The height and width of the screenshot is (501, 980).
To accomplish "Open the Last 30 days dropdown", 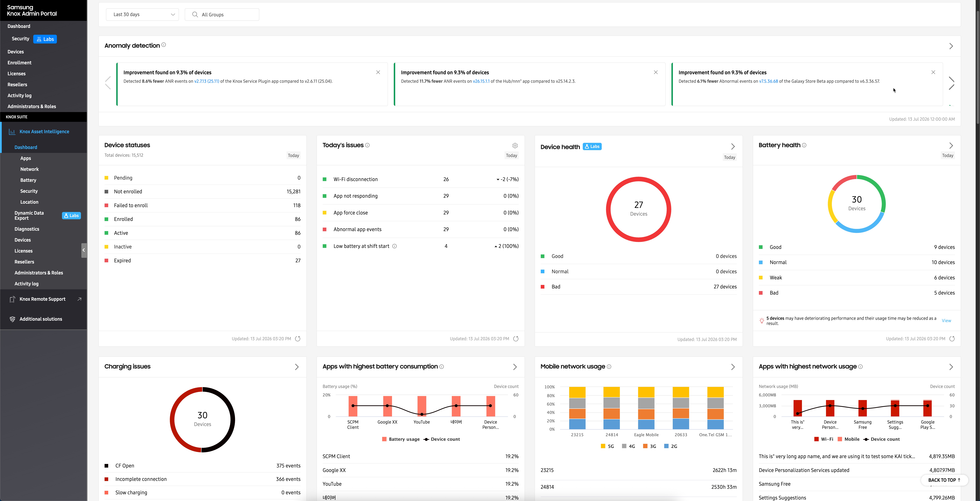I will (142, 14).
